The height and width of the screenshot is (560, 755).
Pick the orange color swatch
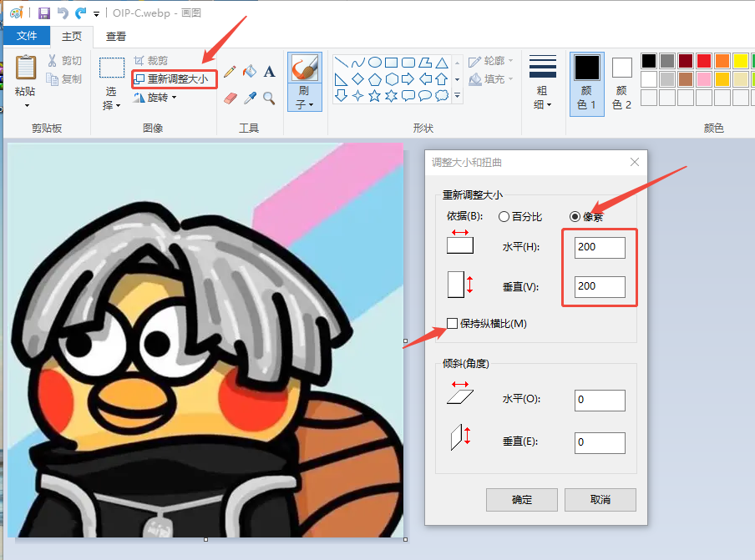click(x=722, y=61)
